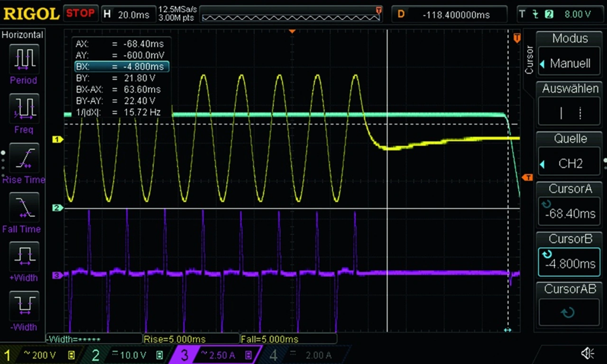Click the RIGOL logo
The width and height of the screenshot is (607, 364).
pos(31,14)
